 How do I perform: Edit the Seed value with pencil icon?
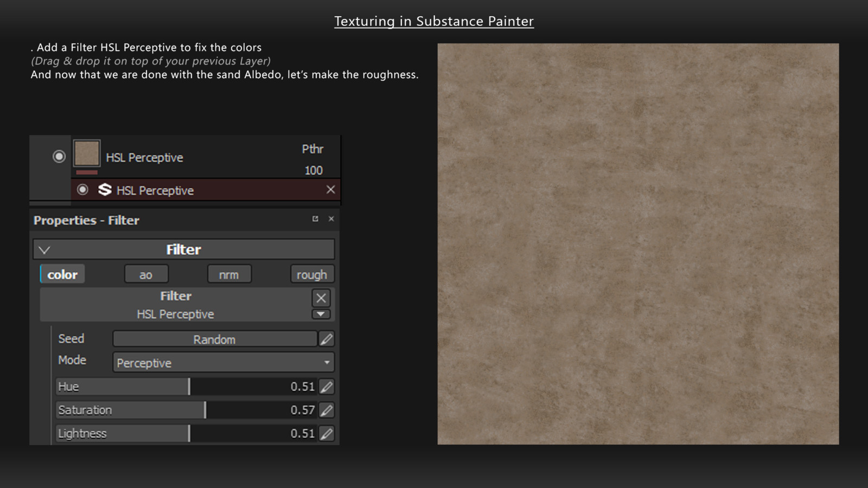click(x=327, y=339)
